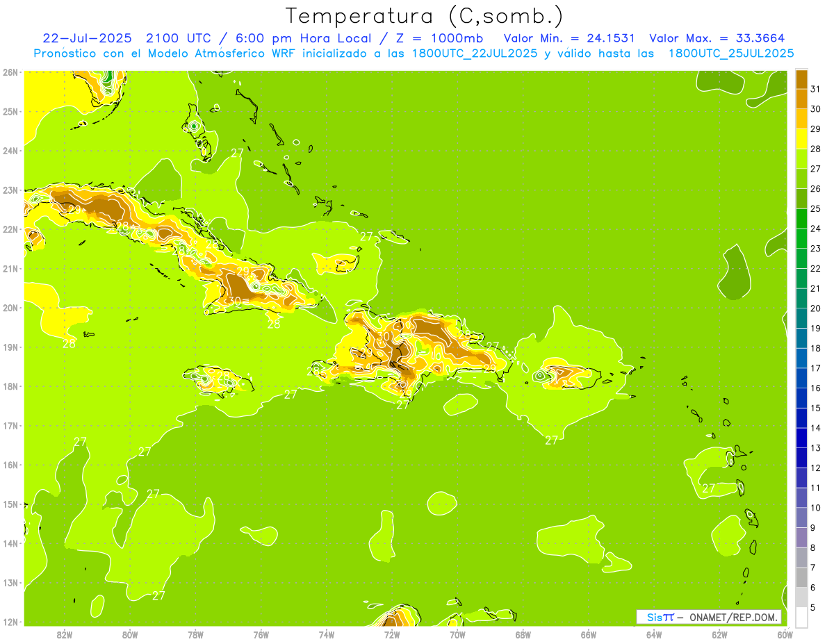Click the title 'Temperatura (C,somb.)'
The image size is (834, 644).
click(x=423, y=16)
